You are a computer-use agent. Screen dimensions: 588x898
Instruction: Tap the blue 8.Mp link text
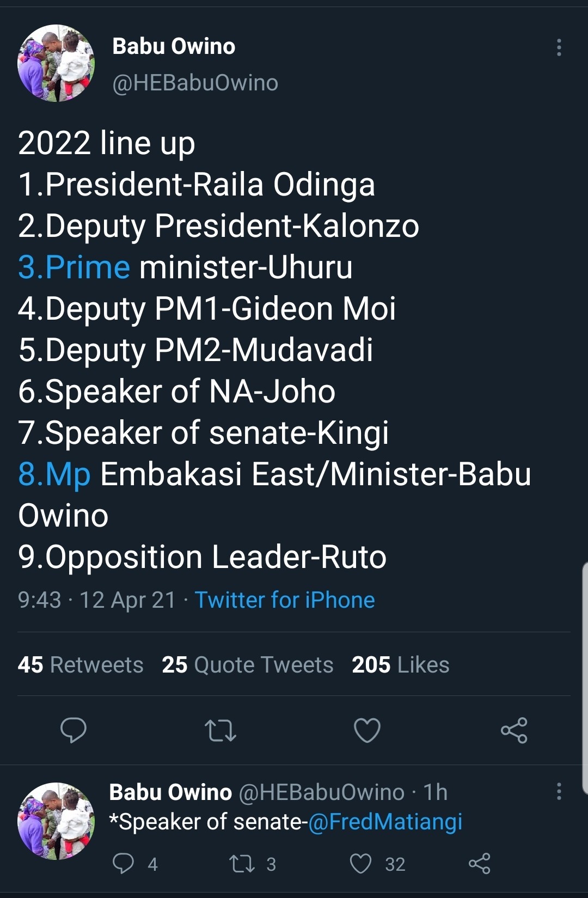(54, 474)
